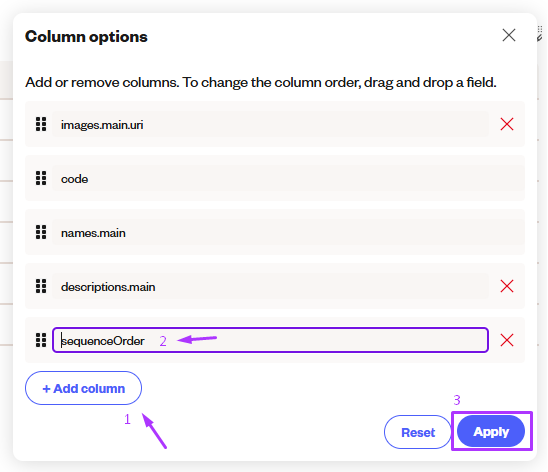
Task: Click the dotted grip icon above the pencil
Action: coord(540,29)
